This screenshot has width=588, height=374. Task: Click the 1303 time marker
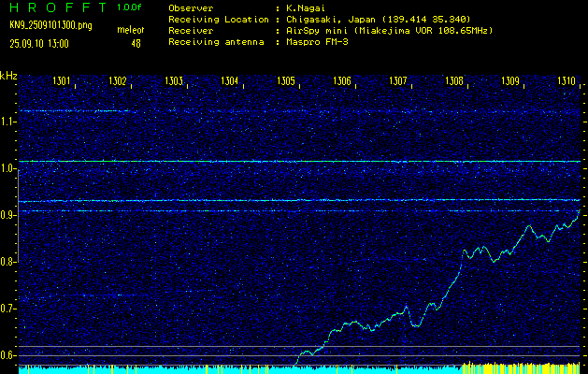[x=174, y=80]
